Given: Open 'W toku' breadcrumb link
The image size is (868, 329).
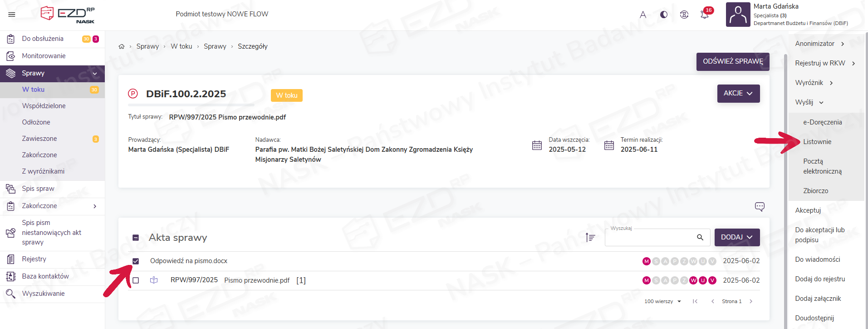Looking at the screenshot, I should pos(181,46).
